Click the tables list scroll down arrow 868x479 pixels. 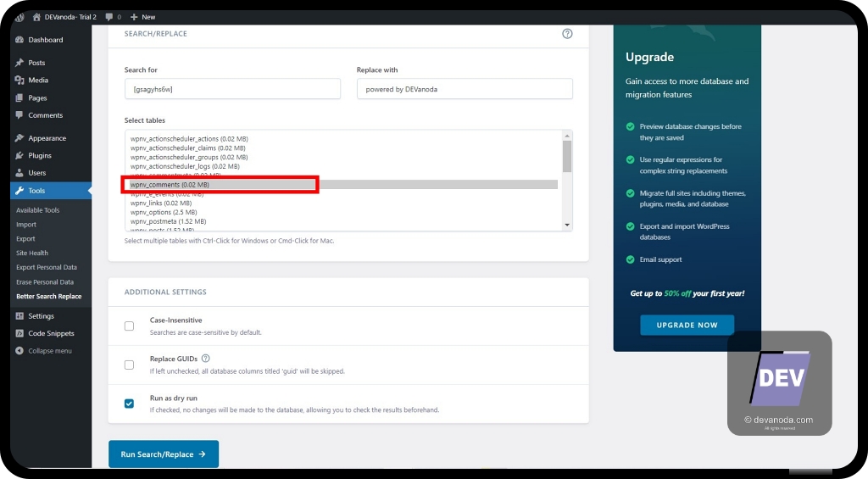(x=567, y=225)
